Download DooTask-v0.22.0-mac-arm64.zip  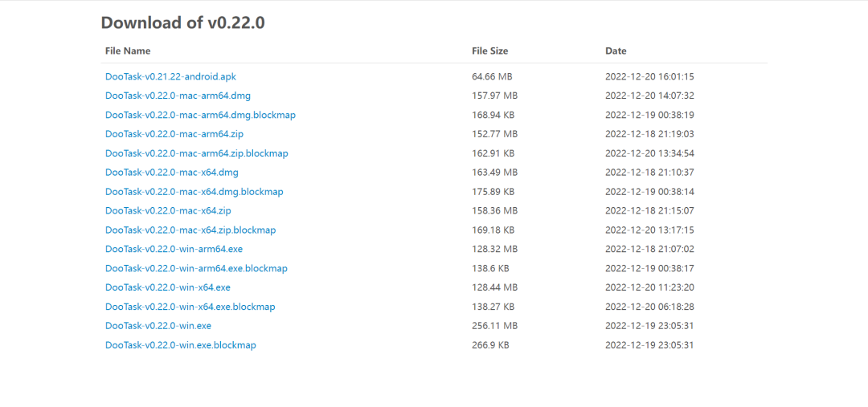174,134
